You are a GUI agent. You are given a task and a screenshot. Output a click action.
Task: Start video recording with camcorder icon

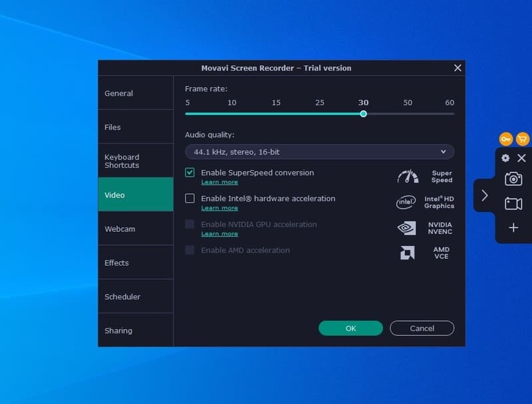[x=513, y=204]
